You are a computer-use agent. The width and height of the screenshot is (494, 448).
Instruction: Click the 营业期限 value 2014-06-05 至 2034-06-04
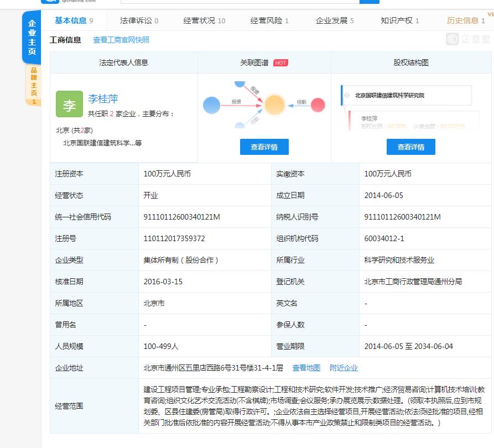[x=409, y=346]
